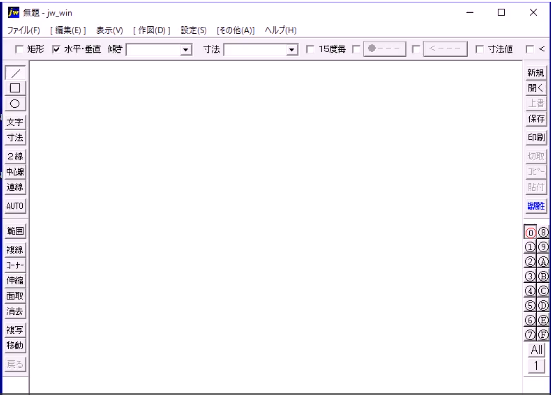
Task: Enable the 15度毎 checkbox
Action: pyautogui.click(x=325, y=49)
